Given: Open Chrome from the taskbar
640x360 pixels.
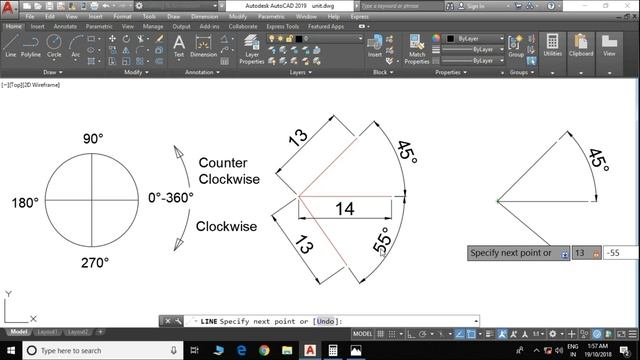Looking at the screenshot, I should tap(264, 351).
